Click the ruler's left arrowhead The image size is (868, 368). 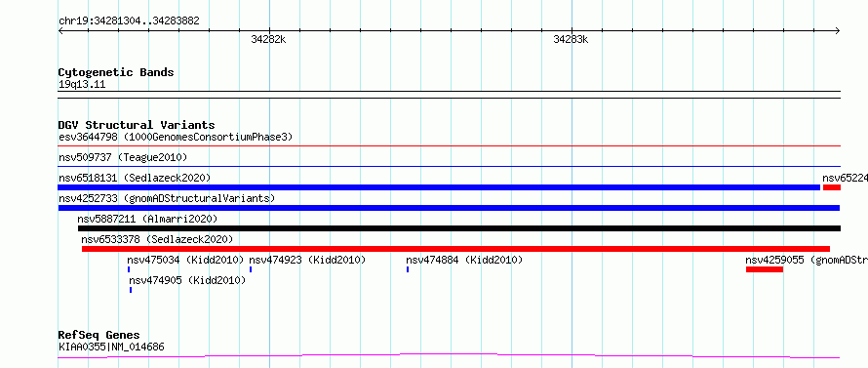coord(60,30)
